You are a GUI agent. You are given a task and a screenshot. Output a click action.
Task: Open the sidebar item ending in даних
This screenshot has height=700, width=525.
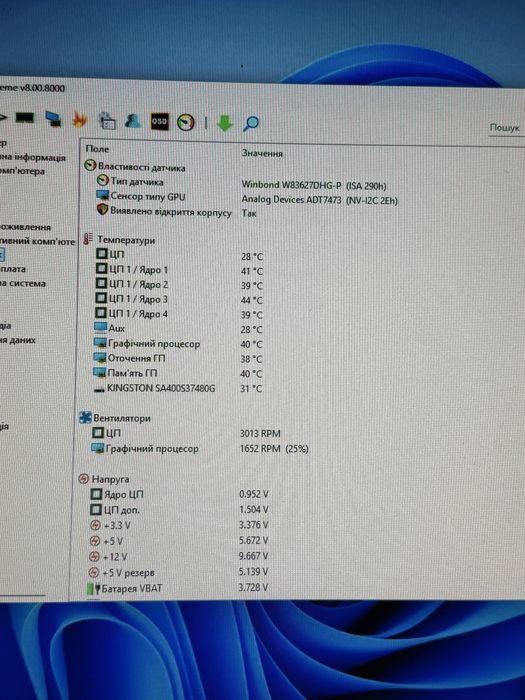point(18,340)
